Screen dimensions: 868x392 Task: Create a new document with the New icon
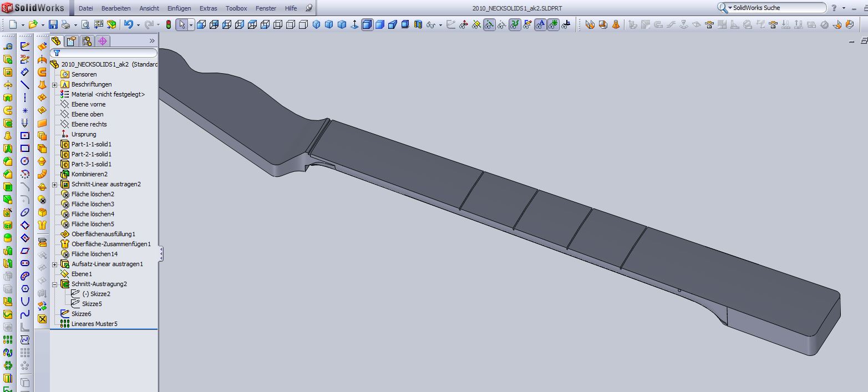pos(13,24)
